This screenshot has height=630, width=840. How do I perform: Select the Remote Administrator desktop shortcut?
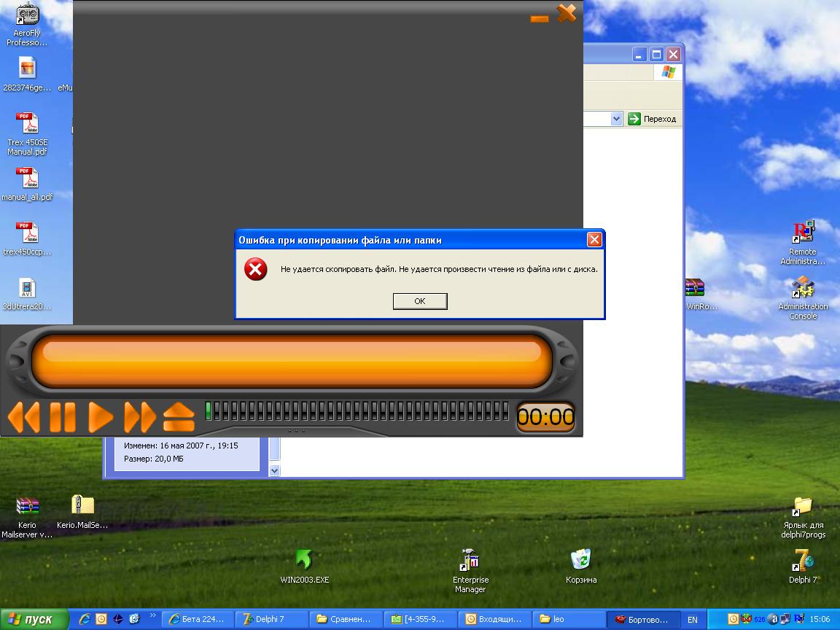tap(803, 243)
